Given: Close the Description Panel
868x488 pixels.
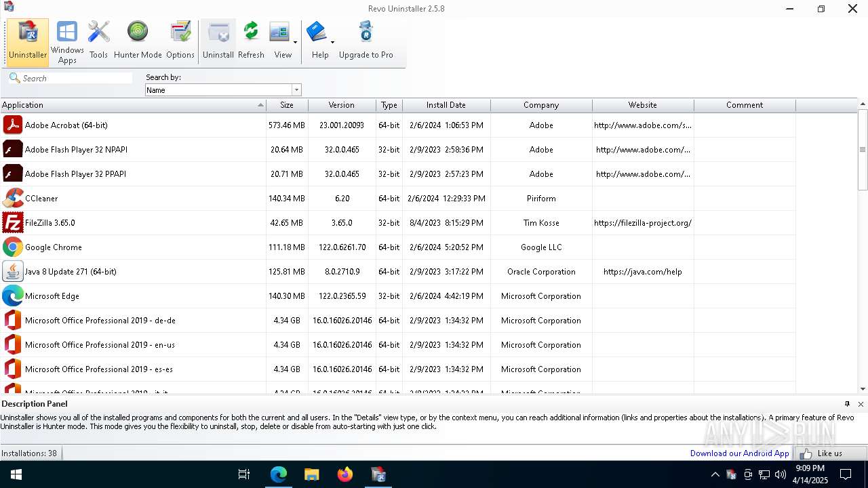Looking at the screenshot, I should click(x=861, y=404).
